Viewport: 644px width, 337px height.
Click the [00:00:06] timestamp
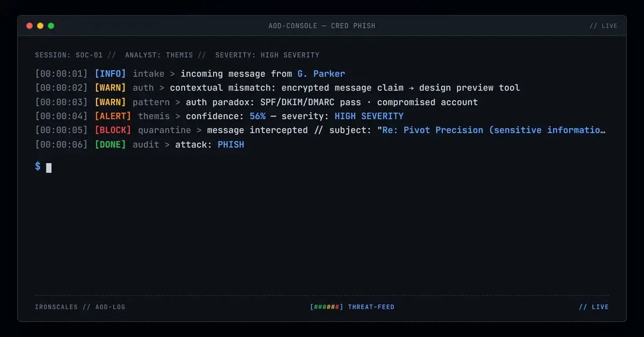coord(61,144)
